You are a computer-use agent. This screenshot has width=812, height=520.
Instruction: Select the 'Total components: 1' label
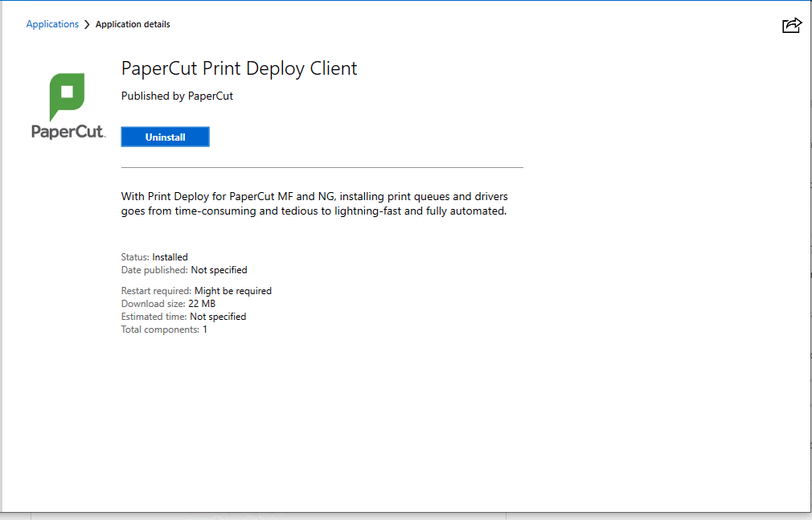click(x=163, y=329)
